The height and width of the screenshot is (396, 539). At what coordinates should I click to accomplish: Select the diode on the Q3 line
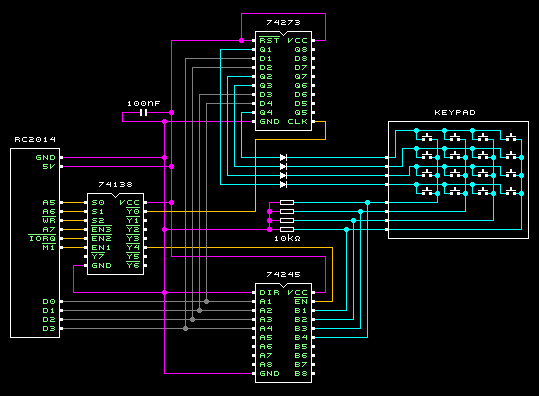[283, 166]
